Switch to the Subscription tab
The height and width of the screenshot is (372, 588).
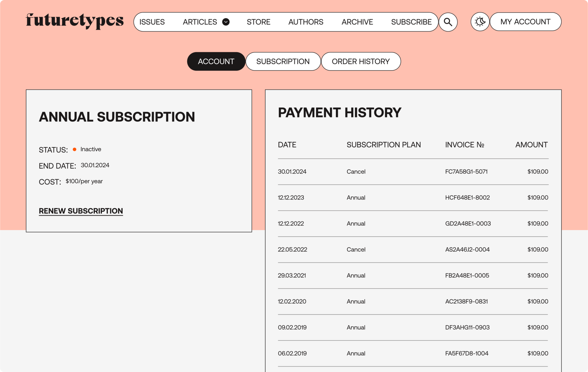283,61
